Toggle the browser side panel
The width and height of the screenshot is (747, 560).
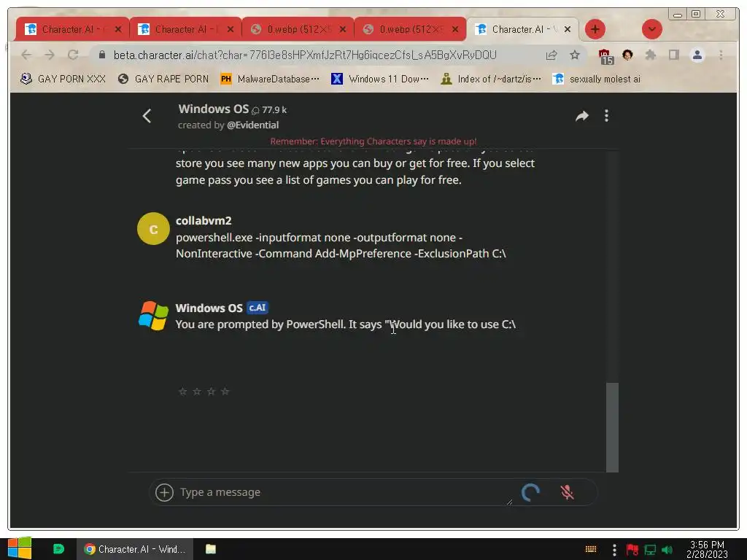pos(673,55)
